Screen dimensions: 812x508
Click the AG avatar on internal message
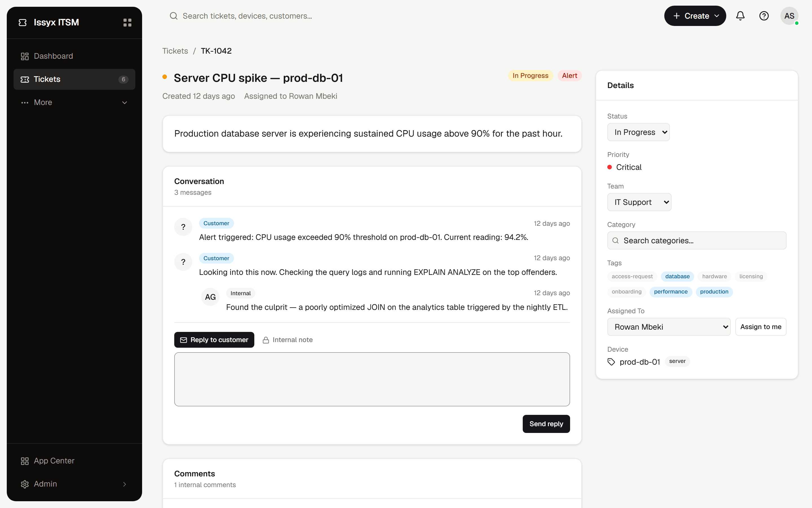click(210, 297)
